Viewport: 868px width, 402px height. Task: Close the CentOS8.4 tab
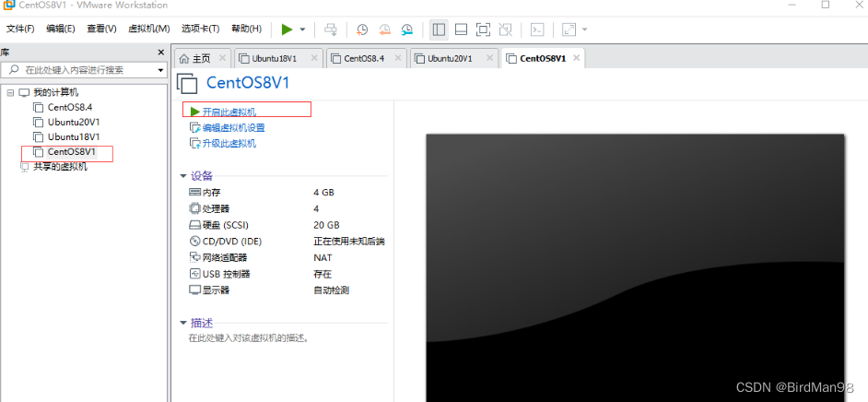point(398,57)
